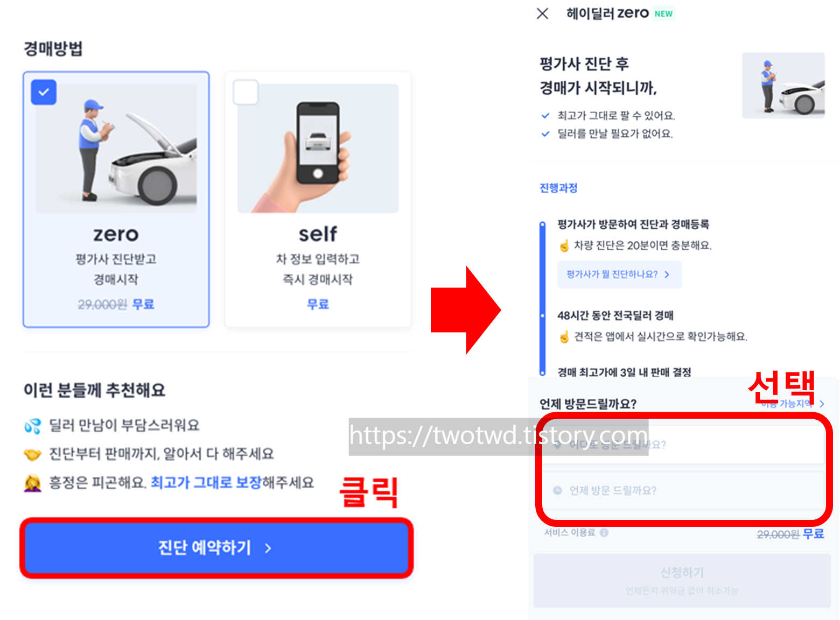Tick the unchecked self auction checkbox
The width and height of the screenshot is (840, 620).
click(x=246, y=92)
